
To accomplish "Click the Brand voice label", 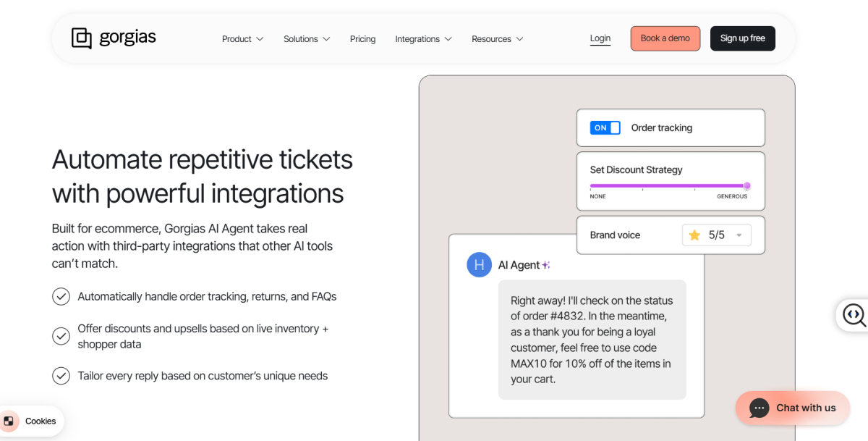I will 615,235.
